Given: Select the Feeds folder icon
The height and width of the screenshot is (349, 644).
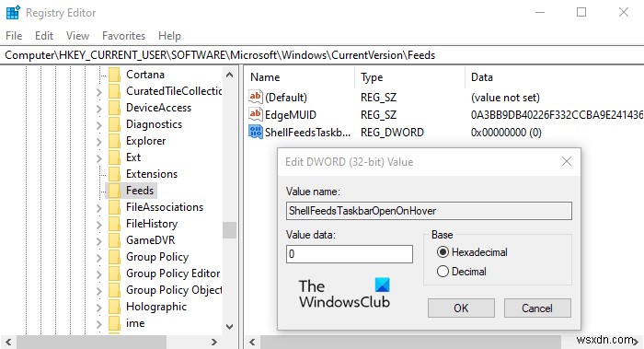Looking at the screenshot, I should pyautogui.click(x=115, y=191).
